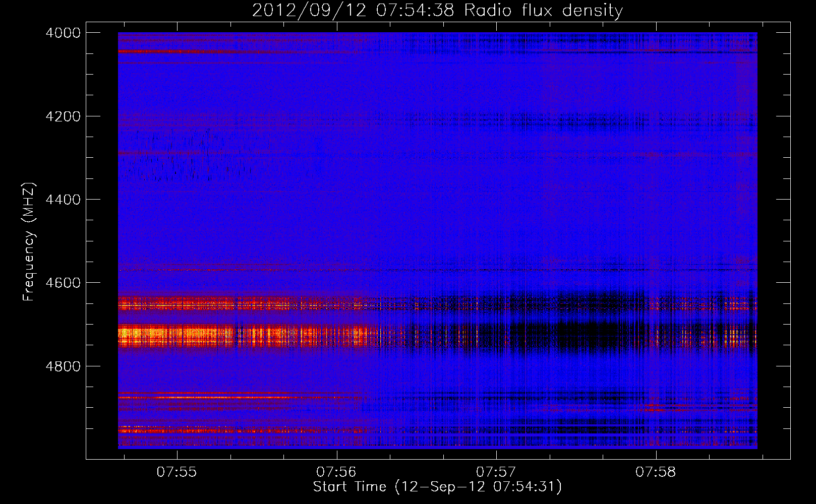The image size is (816, 504).
Task: Click the 07:55 time axis label
Action: click(177, 472)
